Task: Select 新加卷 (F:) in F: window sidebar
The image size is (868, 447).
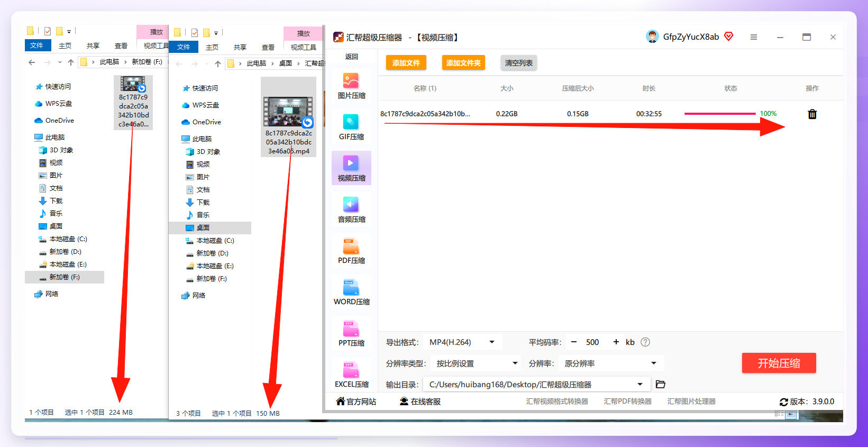Action: 65,277
